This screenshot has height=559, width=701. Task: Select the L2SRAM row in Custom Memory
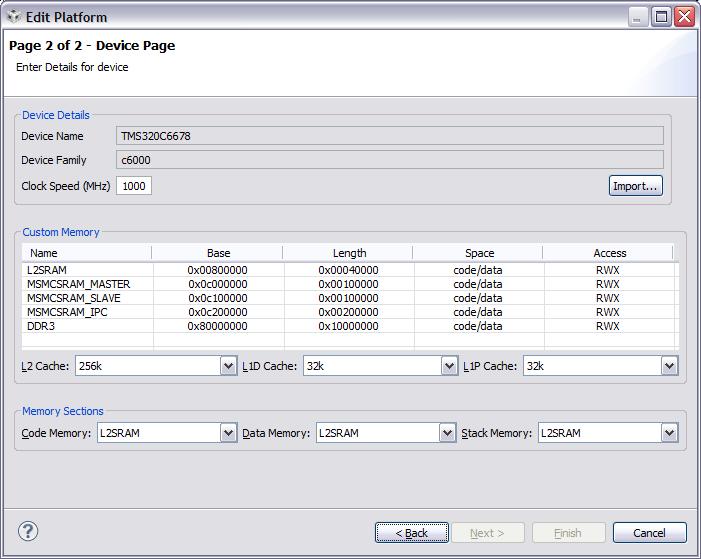click(350, 270)
